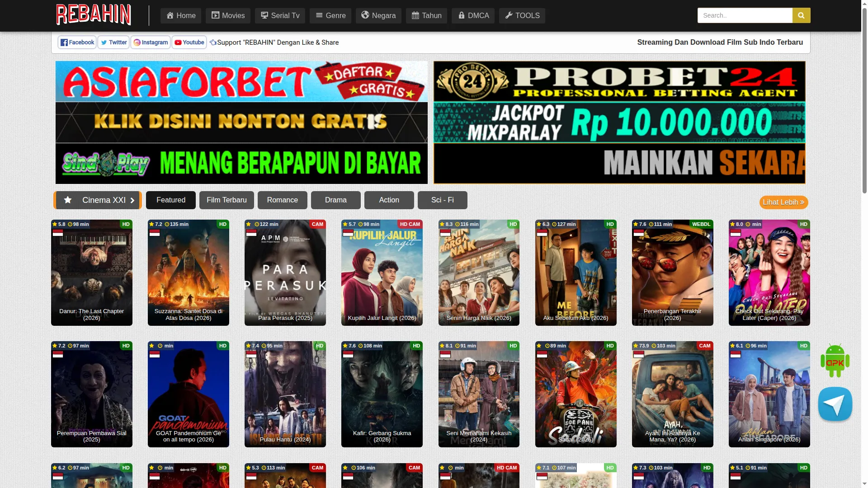Open Perempuan Pembawa Sial (2025) poster

[92, 394]
